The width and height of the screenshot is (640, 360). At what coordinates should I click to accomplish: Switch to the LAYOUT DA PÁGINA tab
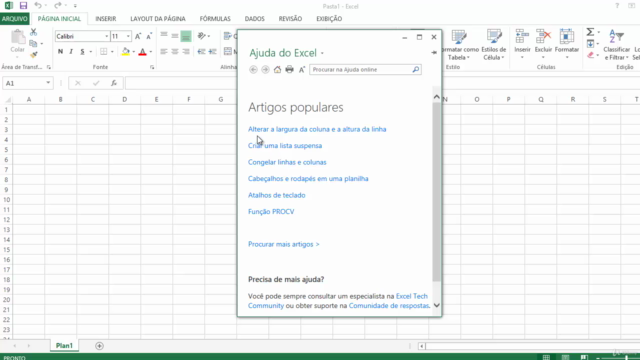158,19
